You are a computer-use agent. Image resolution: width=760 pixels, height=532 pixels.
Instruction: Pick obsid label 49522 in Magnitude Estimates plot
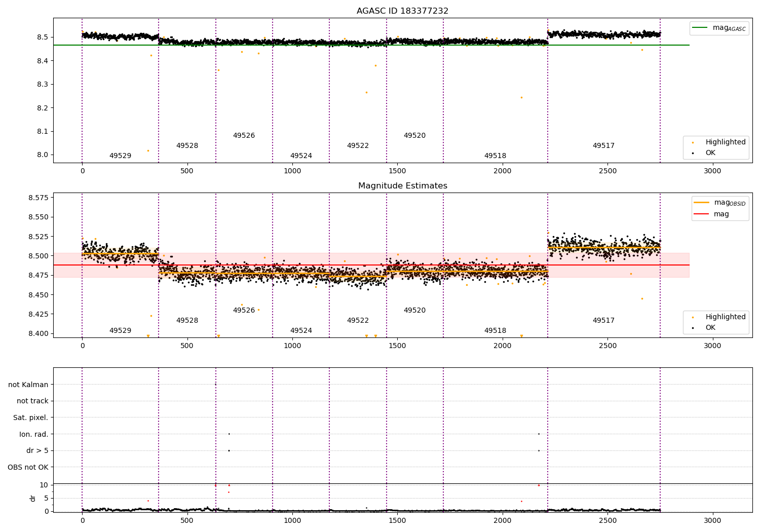coord(358,320)
